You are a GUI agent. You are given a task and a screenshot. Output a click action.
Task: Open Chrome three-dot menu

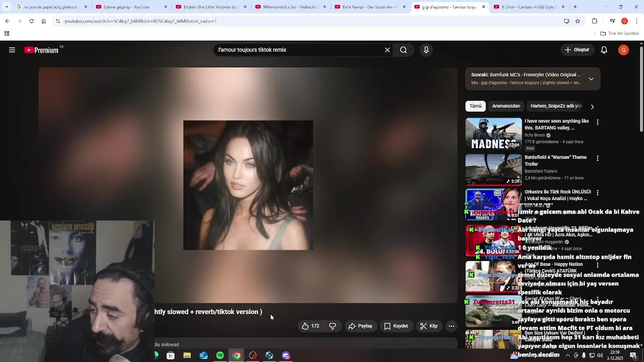pos(637,21)
